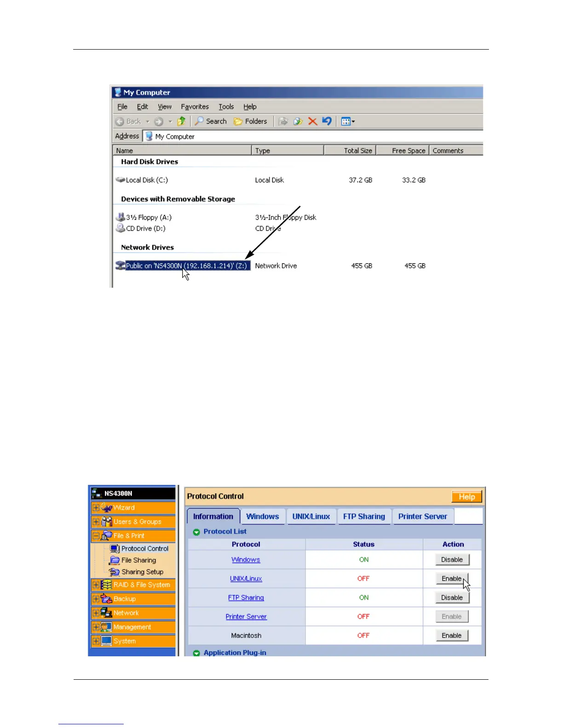Click the Back arrow icon in My Computer

[x=120, y=121]
